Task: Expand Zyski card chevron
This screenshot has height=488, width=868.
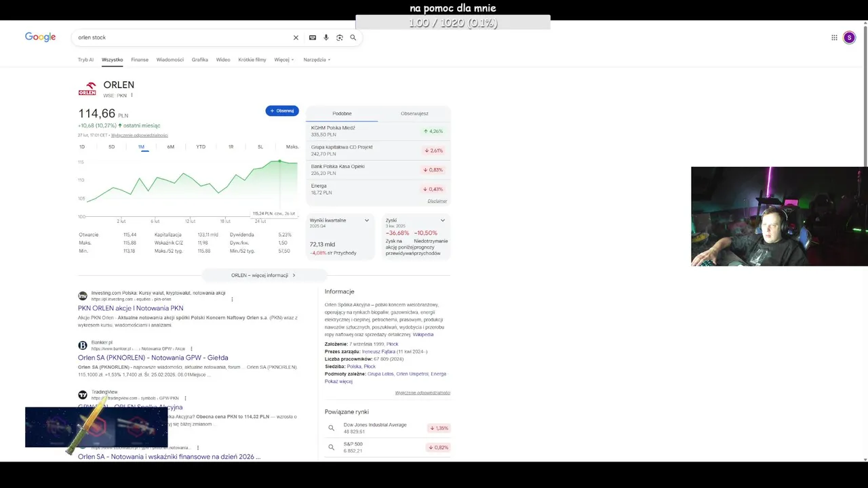Action: pos(443,220)
